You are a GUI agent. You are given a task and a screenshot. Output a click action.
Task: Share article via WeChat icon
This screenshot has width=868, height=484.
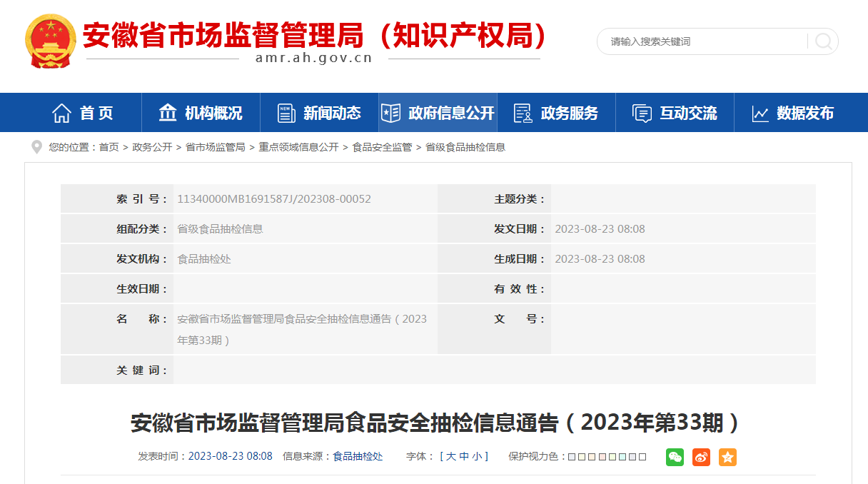coord(675,457)
